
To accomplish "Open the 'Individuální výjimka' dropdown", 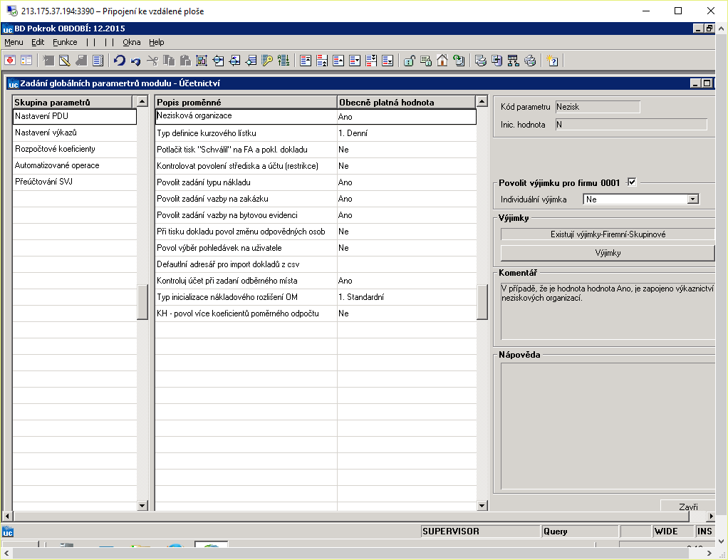I will 692,199.
